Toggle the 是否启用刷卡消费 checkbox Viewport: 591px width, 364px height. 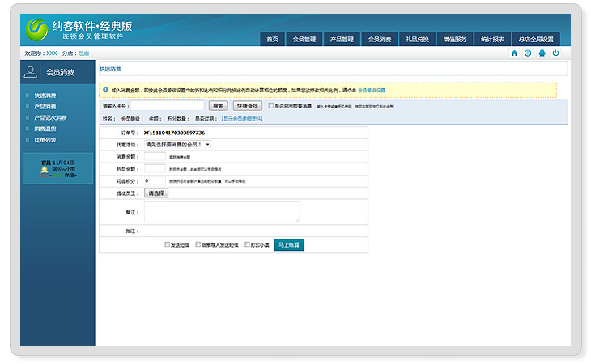pyautogui.click(x=271, y=105)
